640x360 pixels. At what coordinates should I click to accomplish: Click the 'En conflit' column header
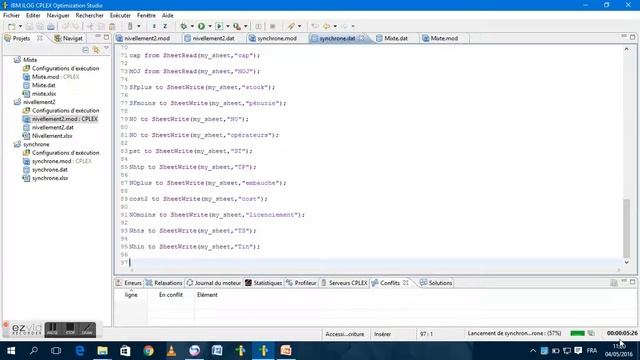pos(171,295)
